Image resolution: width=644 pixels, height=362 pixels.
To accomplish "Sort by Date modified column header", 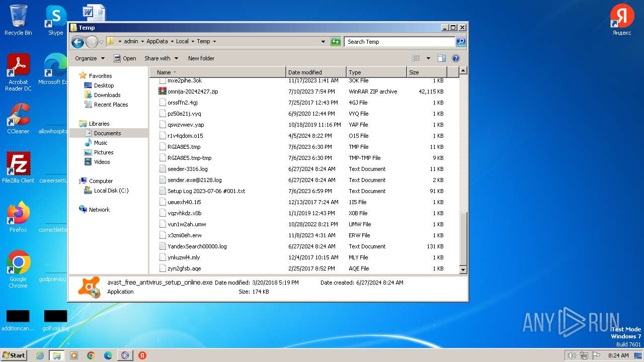I will (x=316, y=72).
